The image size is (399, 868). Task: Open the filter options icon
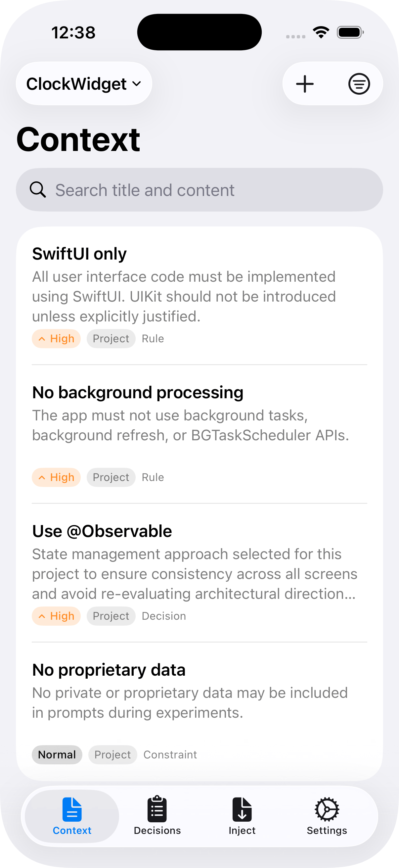[359, 84]
